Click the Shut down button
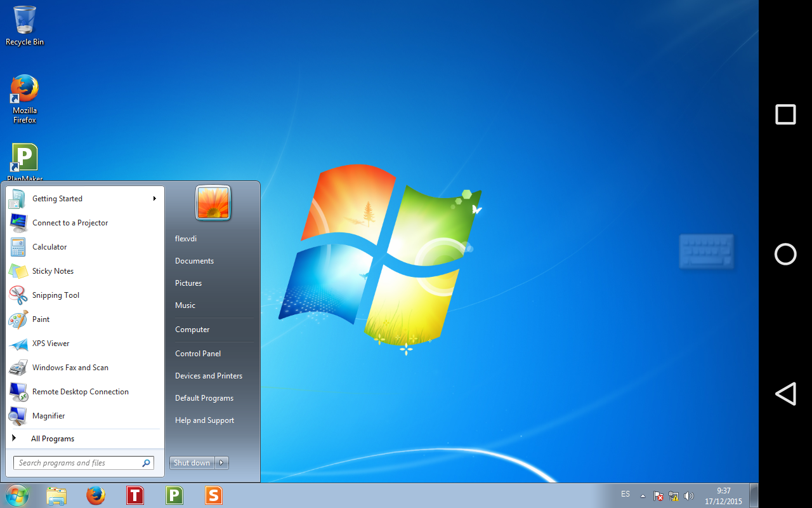Viewport: 812px width, 508px height. [x=192, y=463]
